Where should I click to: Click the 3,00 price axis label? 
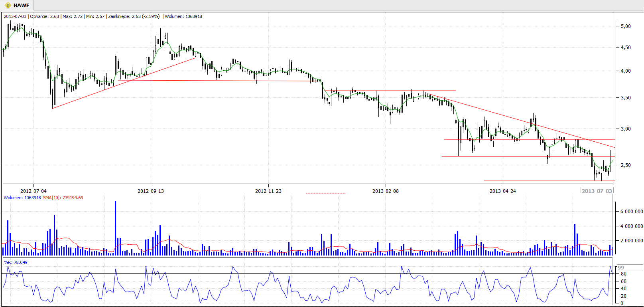click(x=626, y=129)
